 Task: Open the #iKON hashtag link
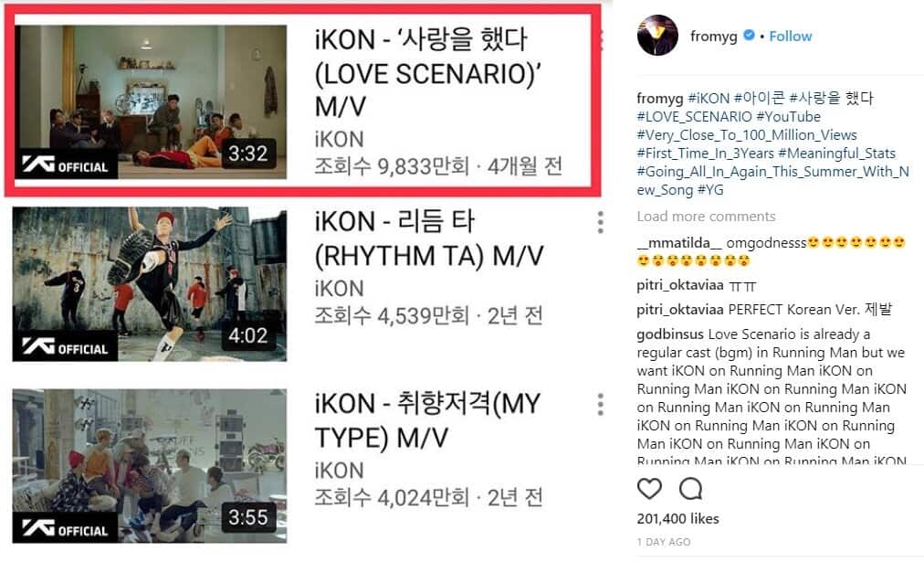[x=709, y=98]
